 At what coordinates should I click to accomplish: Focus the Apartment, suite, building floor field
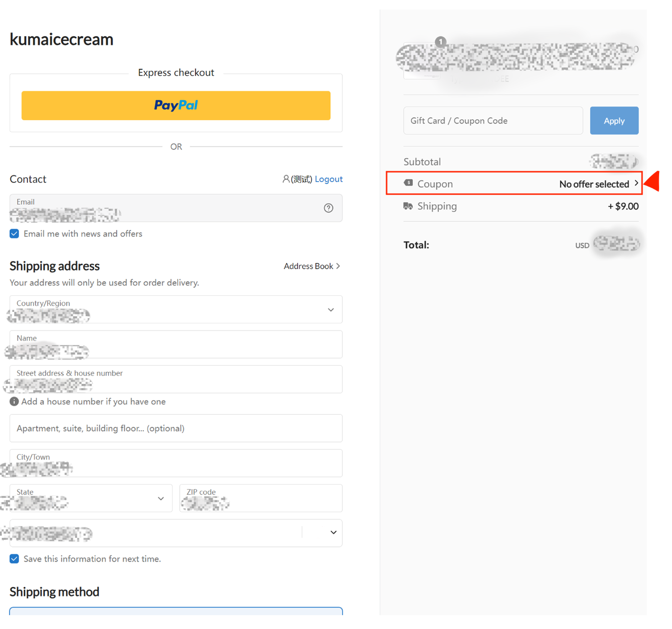coord(176,428)
